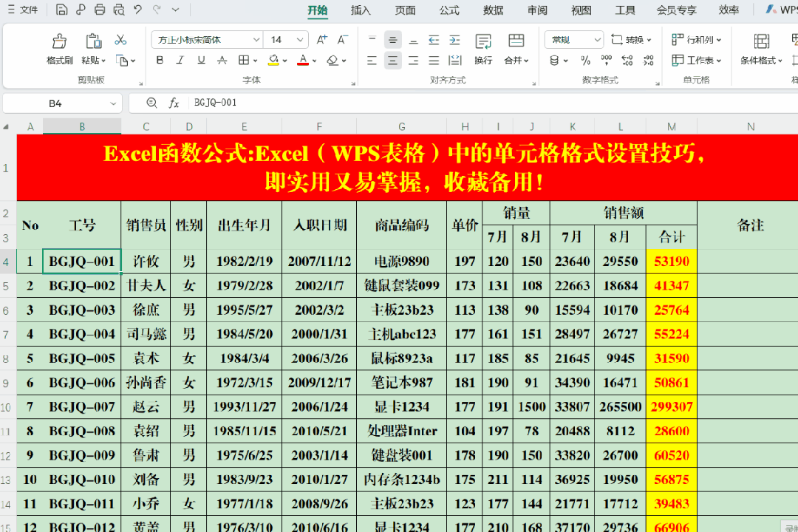Viewport: 798px width, 532px height.
Task: Increase font size with the A+ icon
Action: pyautogui.click(x=321, y=40)
